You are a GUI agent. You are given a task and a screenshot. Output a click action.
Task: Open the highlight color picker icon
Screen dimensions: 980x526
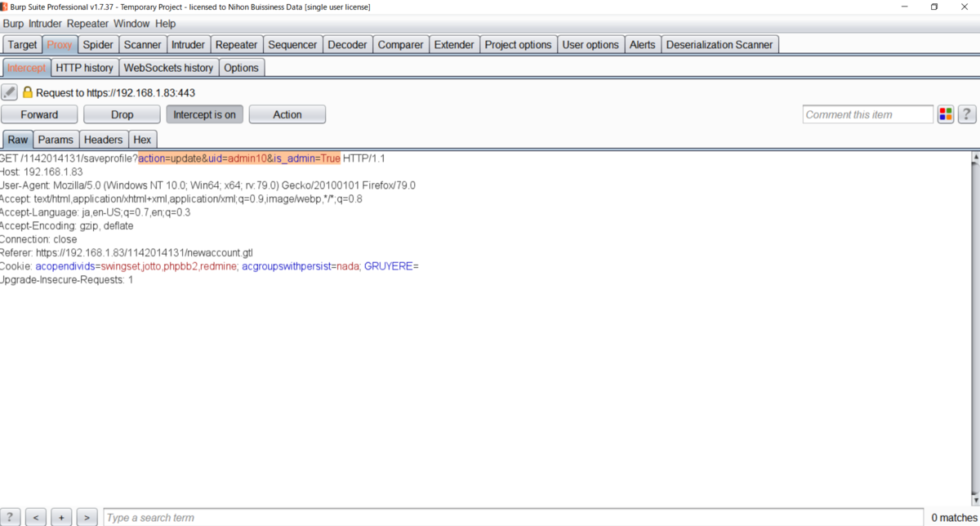click(946, 114)
